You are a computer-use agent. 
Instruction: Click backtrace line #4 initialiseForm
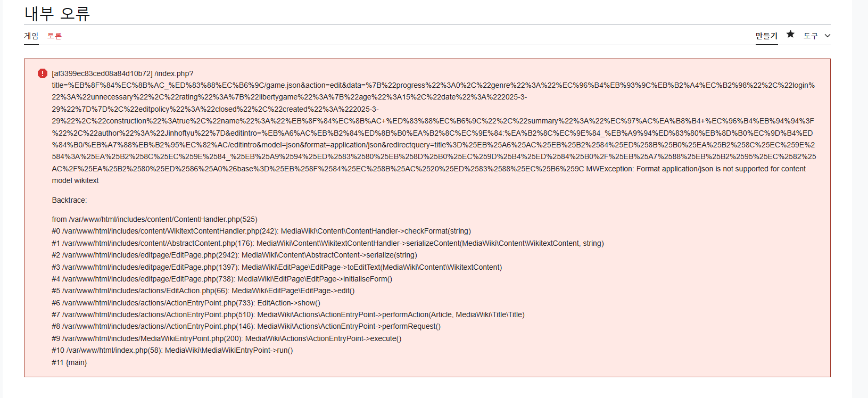coord(221,279)
